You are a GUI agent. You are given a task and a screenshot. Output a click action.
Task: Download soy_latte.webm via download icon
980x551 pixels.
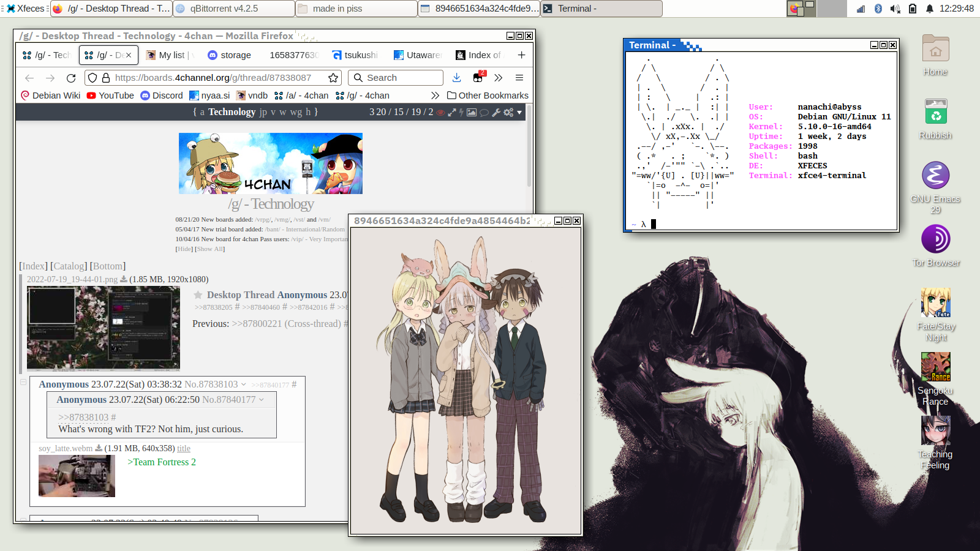pos(99,448)
